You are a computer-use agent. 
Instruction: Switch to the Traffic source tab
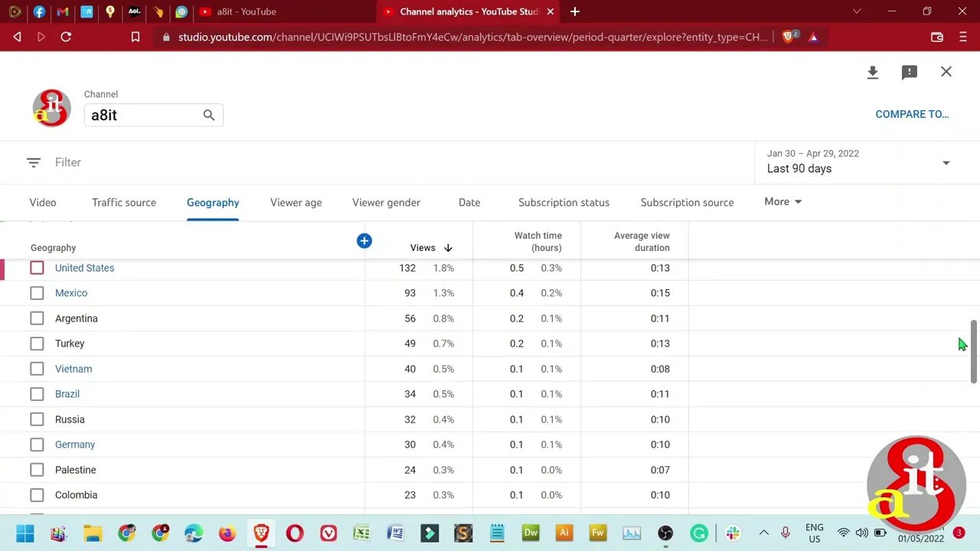click(124, 203)
